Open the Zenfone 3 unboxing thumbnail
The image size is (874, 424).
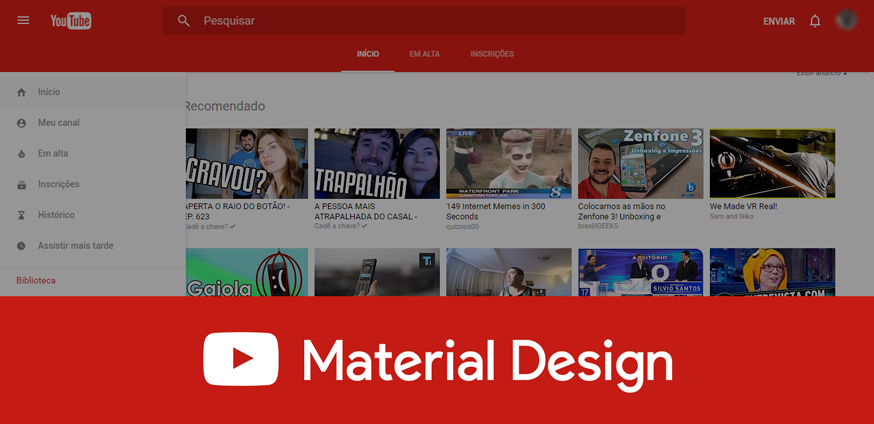tap(640, 163)
